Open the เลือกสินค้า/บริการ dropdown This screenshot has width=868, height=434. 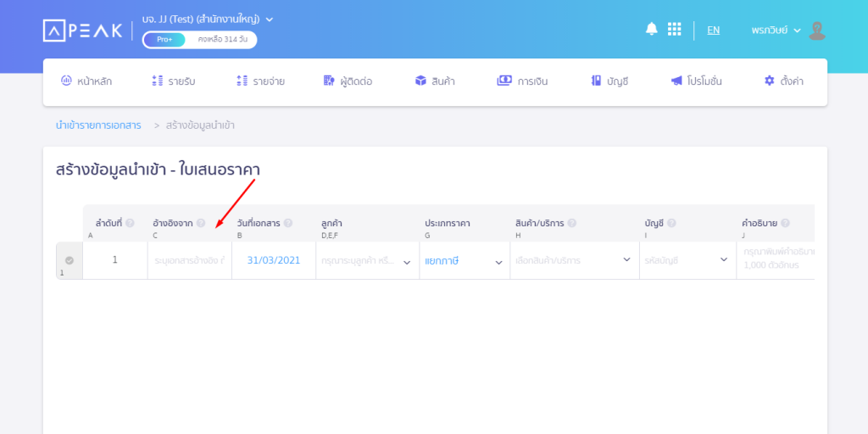(x=573, y=261)
